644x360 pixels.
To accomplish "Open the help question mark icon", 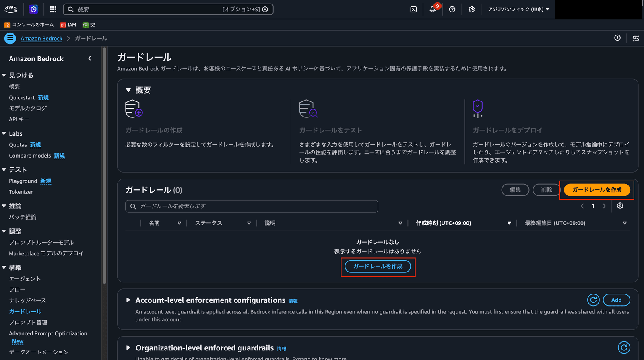I will pyautogui.click(x=452, y=9).
